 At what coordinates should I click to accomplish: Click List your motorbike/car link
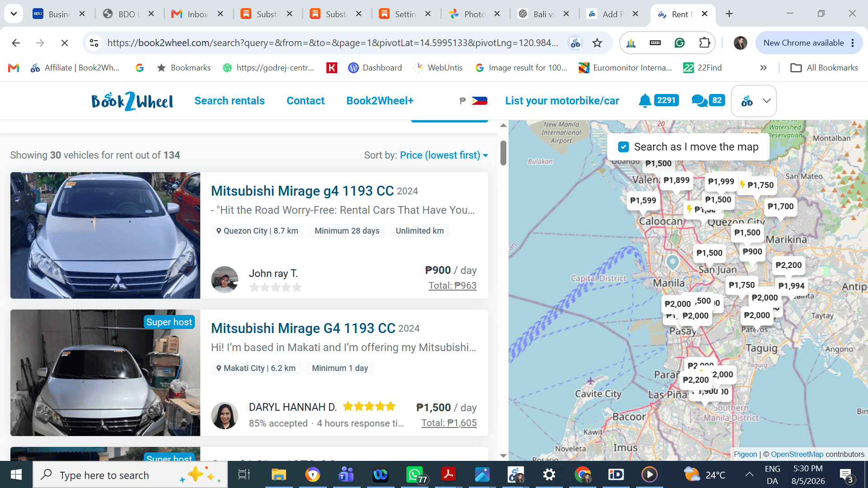(562, 101)
